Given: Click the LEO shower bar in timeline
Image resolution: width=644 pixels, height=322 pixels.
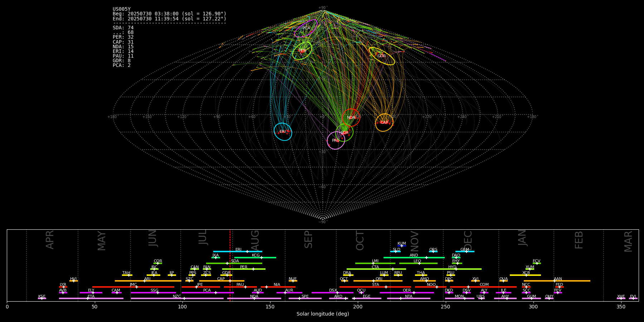Looking at the screenshot, I should [x=418, y=263].
